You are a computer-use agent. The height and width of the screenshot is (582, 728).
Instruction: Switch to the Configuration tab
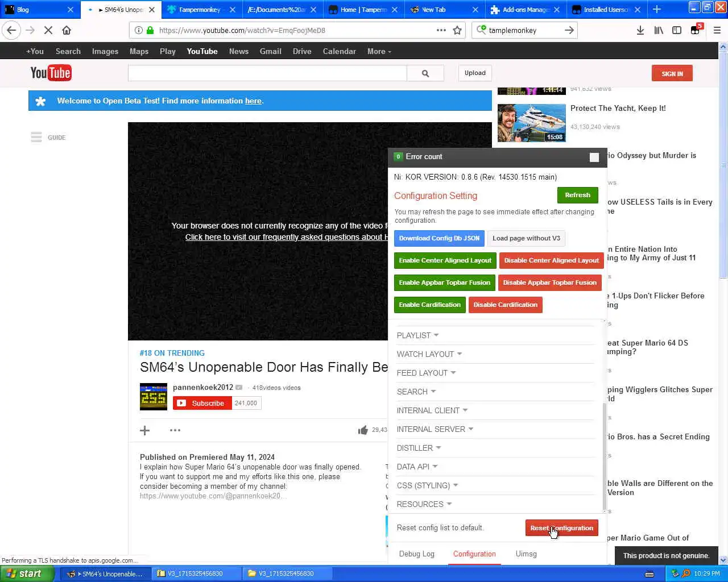(474, 554)
